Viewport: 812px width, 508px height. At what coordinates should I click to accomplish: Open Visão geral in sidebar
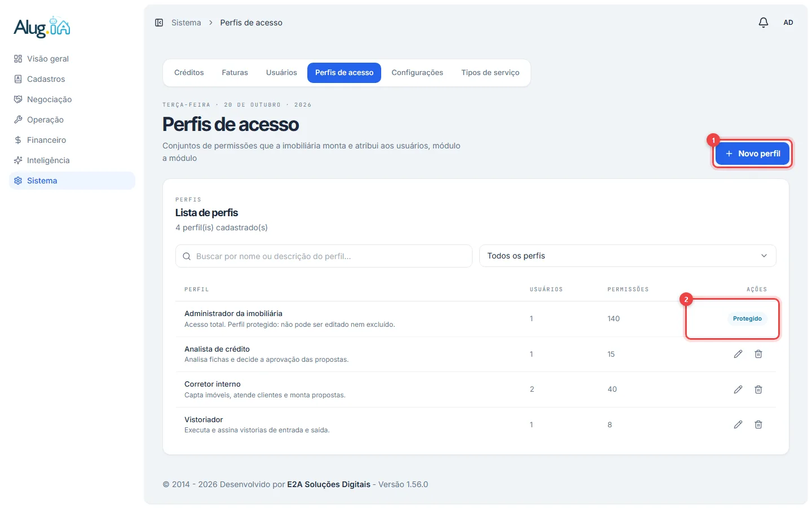click(x=72, y=59)
